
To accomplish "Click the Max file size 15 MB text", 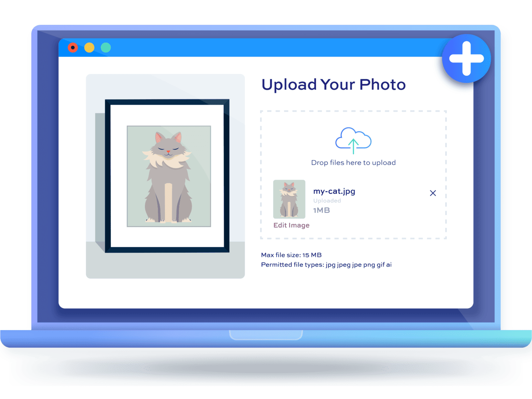I will [291, 255].
